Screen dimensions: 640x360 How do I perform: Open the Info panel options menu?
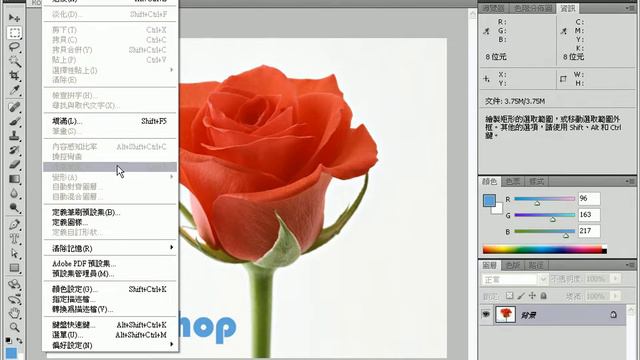[630, 8]
